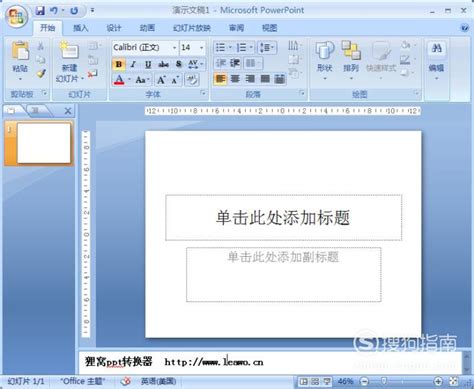Open the Line Spacing dropdown
This screenshot has height=389, width=474.
tap(267, 48)
